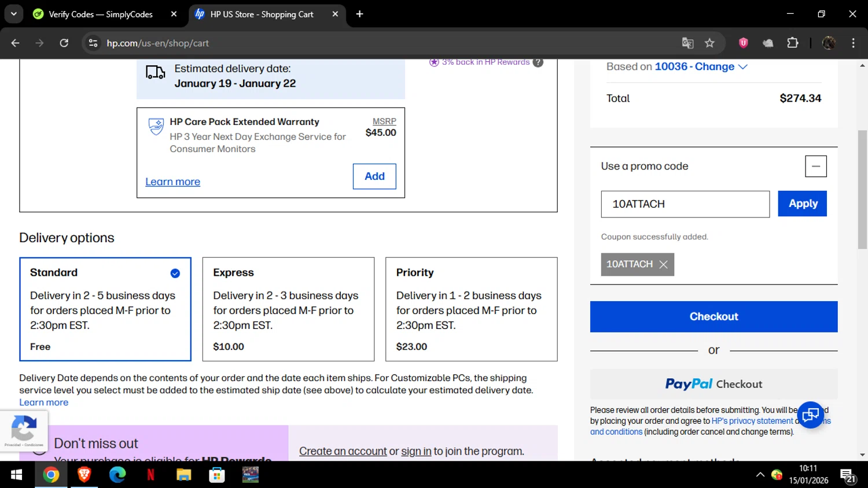This screenshot has height=488, width=868.
Task: Open the chat support bubble icon
Action: [x=810, y=415]
